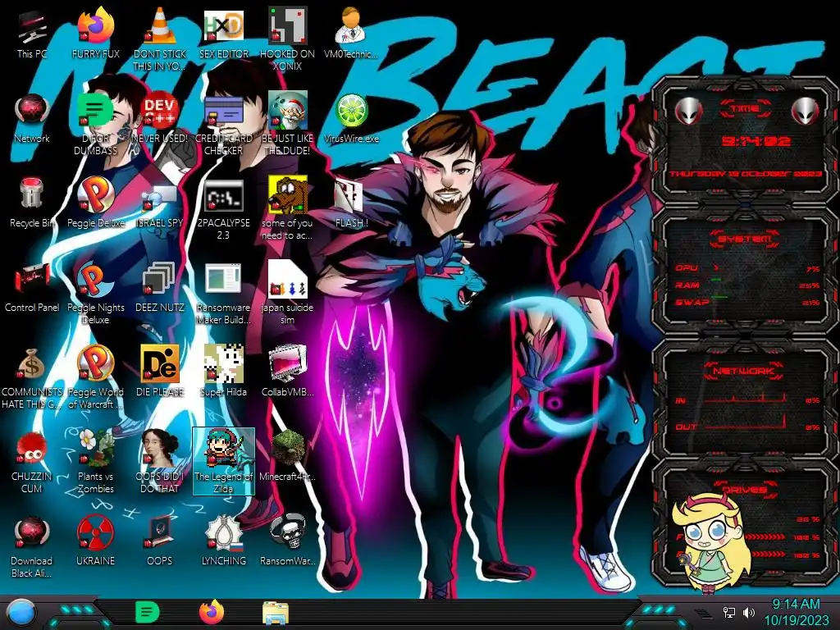
Task: Select the UKRAINE radiation symbol icon
Action: tap(96, 541)
